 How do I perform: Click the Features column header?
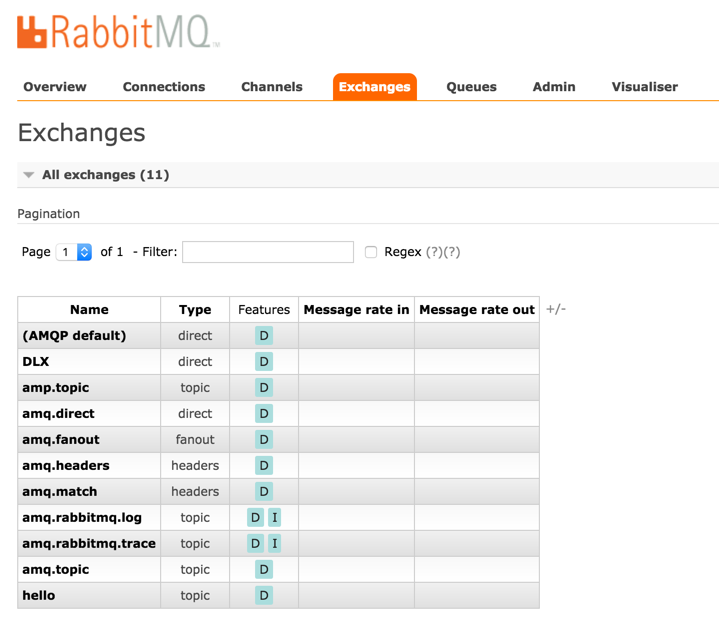[x=264, y=310]
